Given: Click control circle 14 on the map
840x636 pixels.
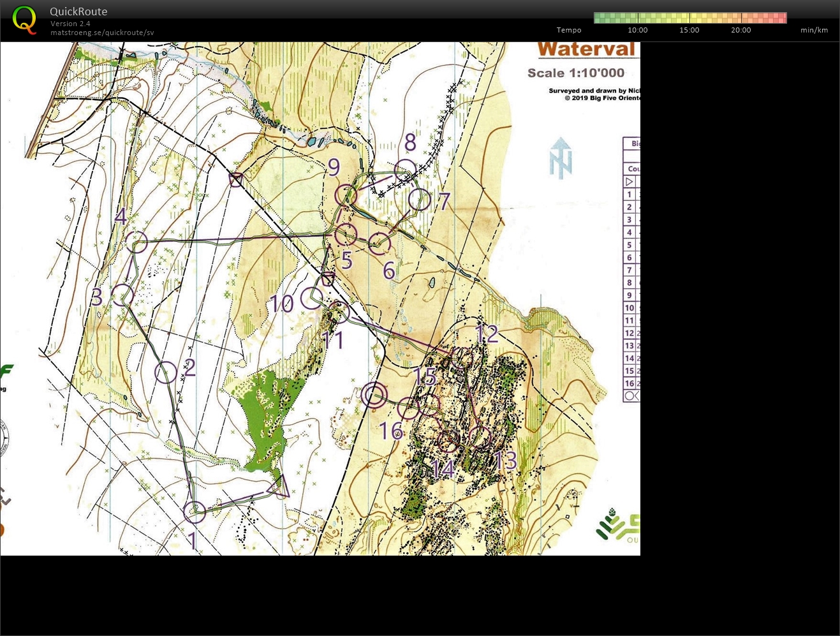Looking at the screenshot, I should coord(448,441).
